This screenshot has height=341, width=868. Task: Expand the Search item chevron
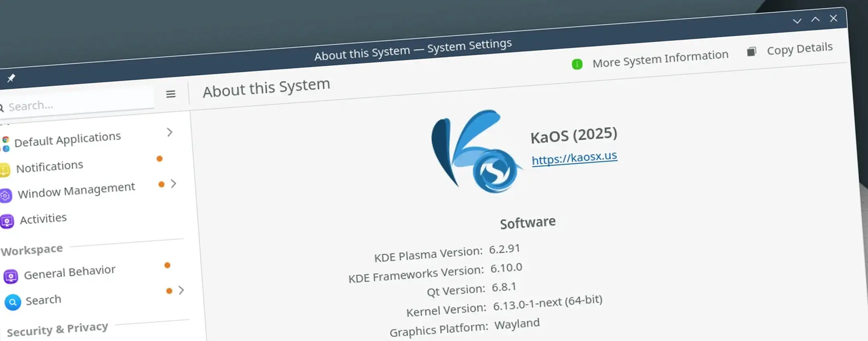coord(181,290)
